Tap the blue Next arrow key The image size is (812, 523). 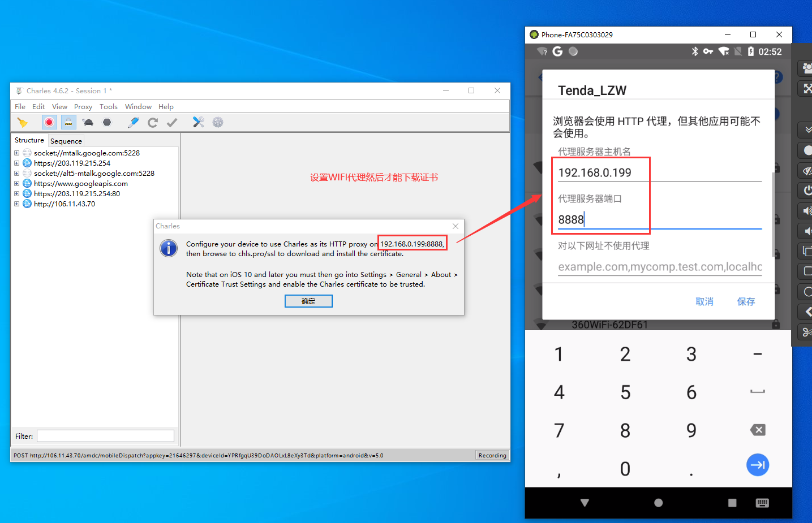(758, 465)
